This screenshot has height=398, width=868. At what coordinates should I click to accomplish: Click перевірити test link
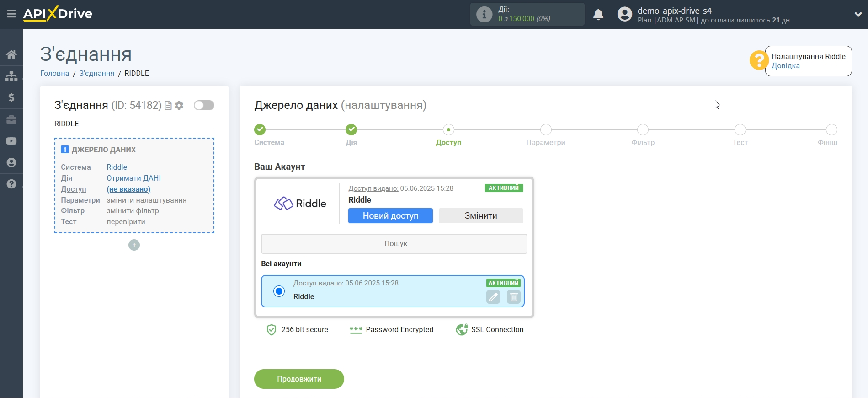point(126,222)
